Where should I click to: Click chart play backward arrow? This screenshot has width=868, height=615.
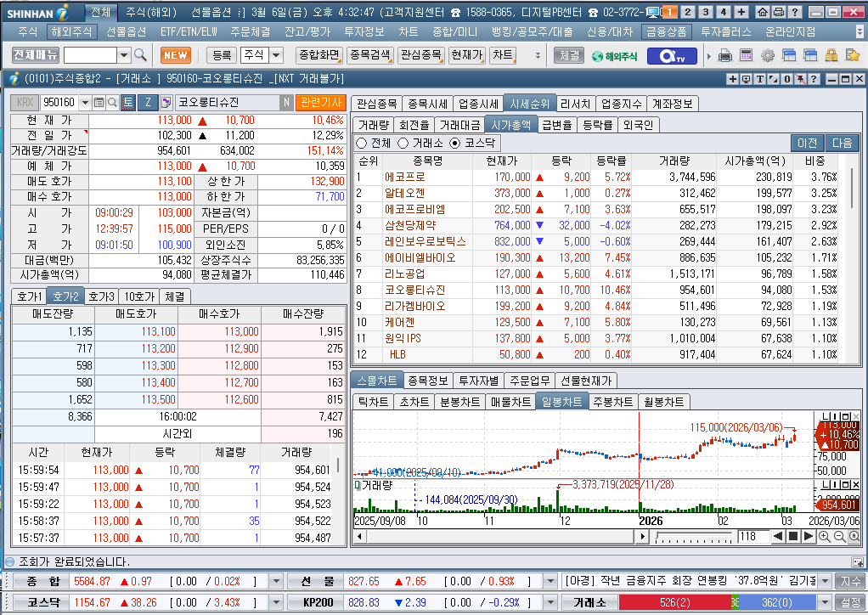[778, 536]
